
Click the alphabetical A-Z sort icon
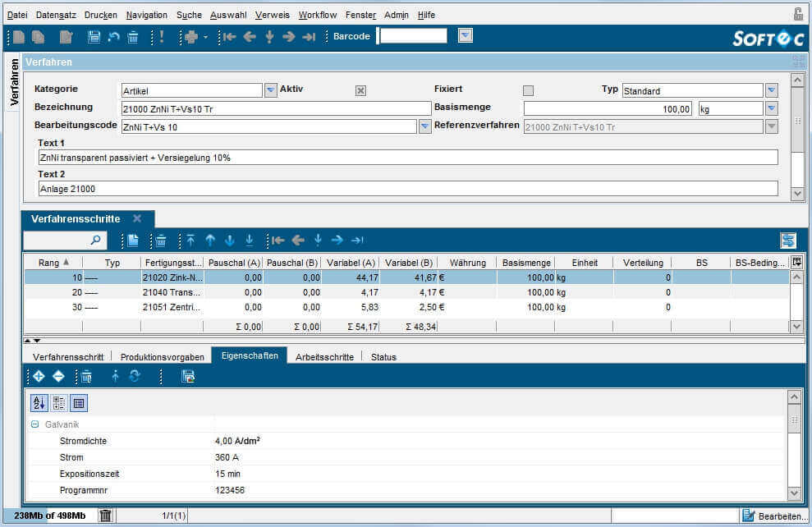tap(39, 403)
